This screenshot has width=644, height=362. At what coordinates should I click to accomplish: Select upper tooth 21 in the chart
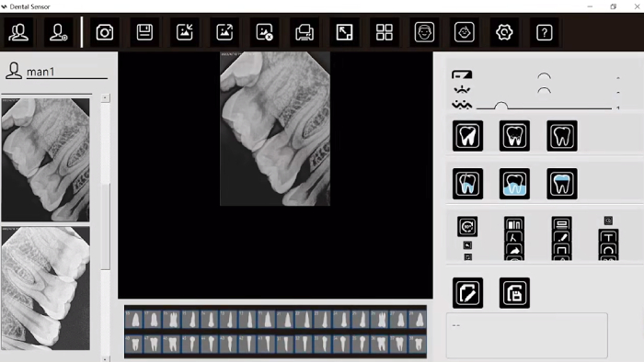[286, 319]
